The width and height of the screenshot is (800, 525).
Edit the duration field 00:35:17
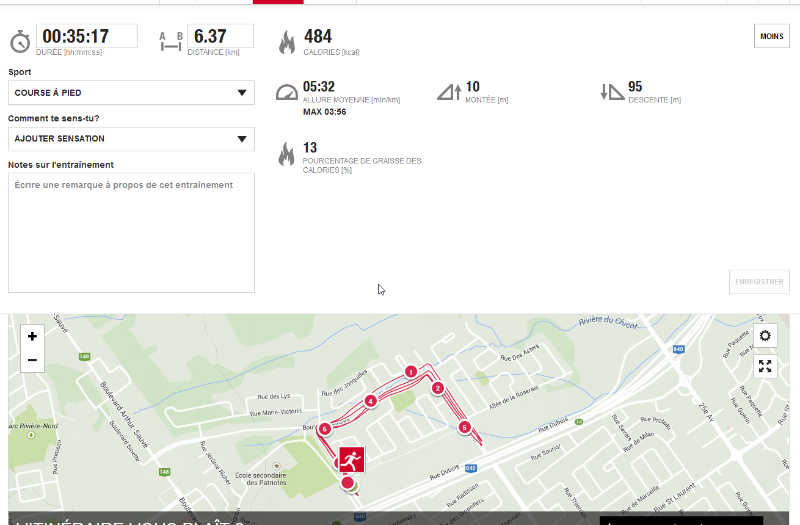coord(87,36)
